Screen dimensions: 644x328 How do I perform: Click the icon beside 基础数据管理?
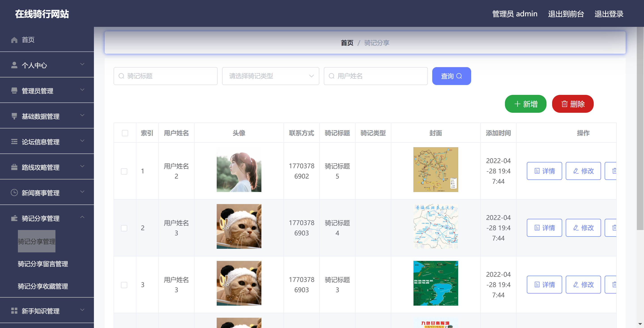14,116
